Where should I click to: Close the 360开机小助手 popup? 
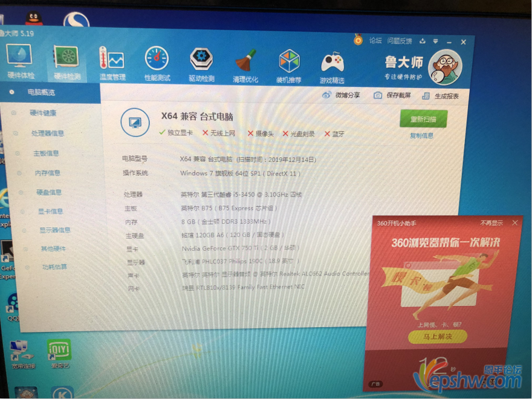(x=514, y=223)
